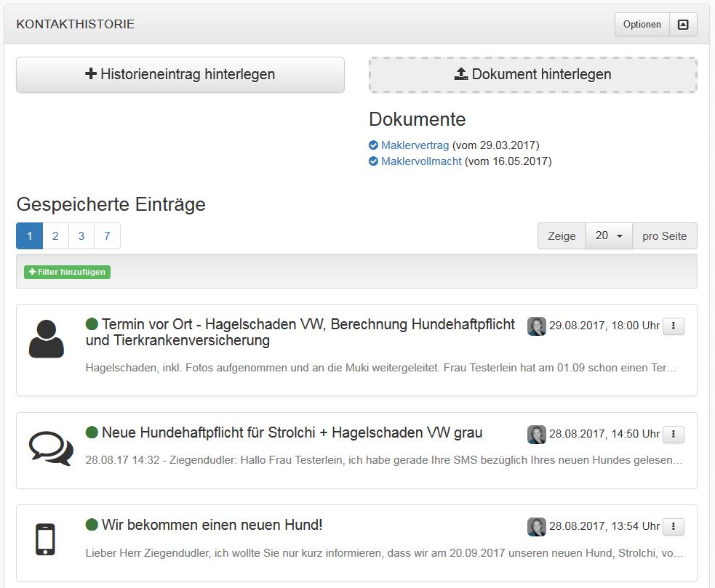The width and height of the screenshot is (715, 588).
Task: Click timestamp 28.08.2017, 13:54 Uhr
Action: tap(604, 526)
